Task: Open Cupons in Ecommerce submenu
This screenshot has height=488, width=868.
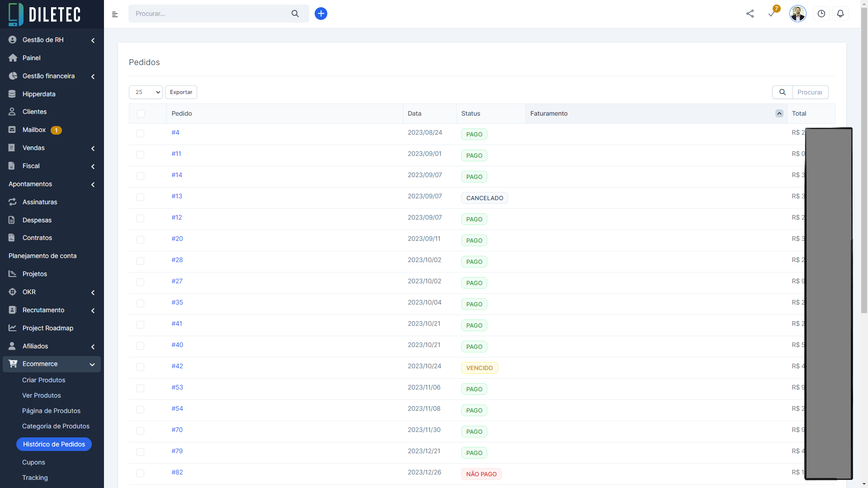Action: 33,462
